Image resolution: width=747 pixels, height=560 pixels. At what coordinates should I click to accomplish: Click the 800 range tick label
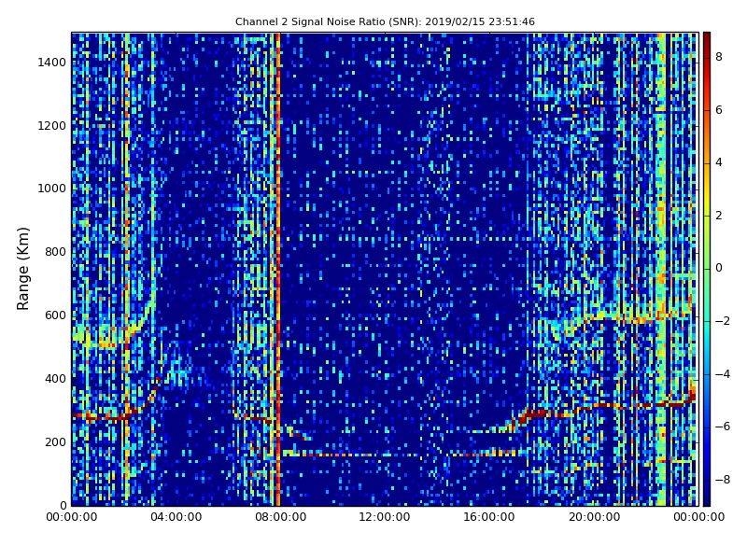55,252
